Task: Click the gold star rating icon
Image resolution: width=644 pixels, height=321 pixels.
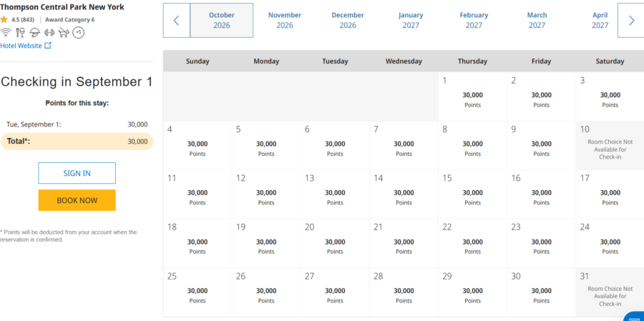Action: pyautogui.click(x=4, y=19)
